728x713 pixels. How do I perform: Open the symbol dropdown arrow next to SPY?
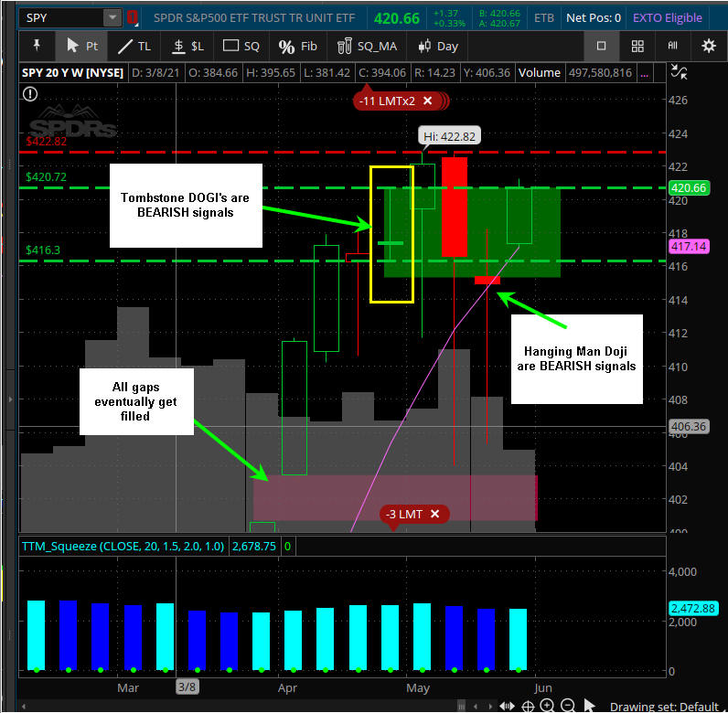tap(112, 18)
